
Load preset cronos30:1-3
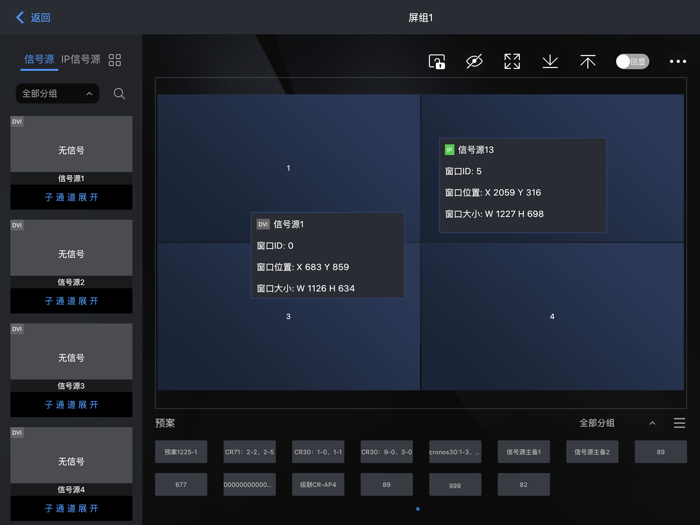click(455, 452)
